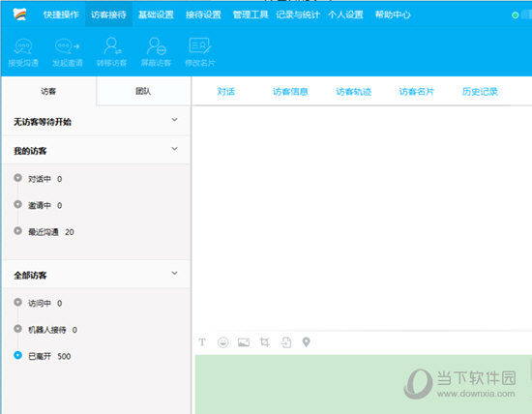
Task: Select the 邀请中 radio option
Action: coord(17,204)
